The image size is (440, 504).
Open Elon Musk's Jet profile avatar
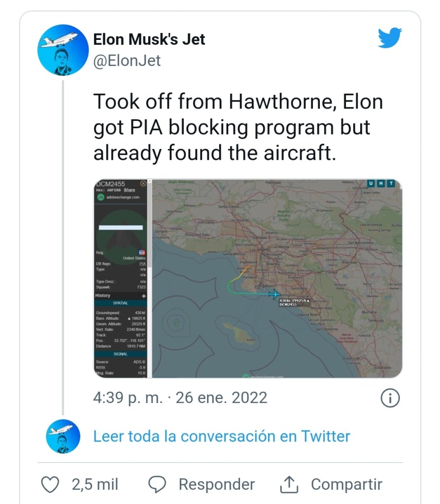63,50
